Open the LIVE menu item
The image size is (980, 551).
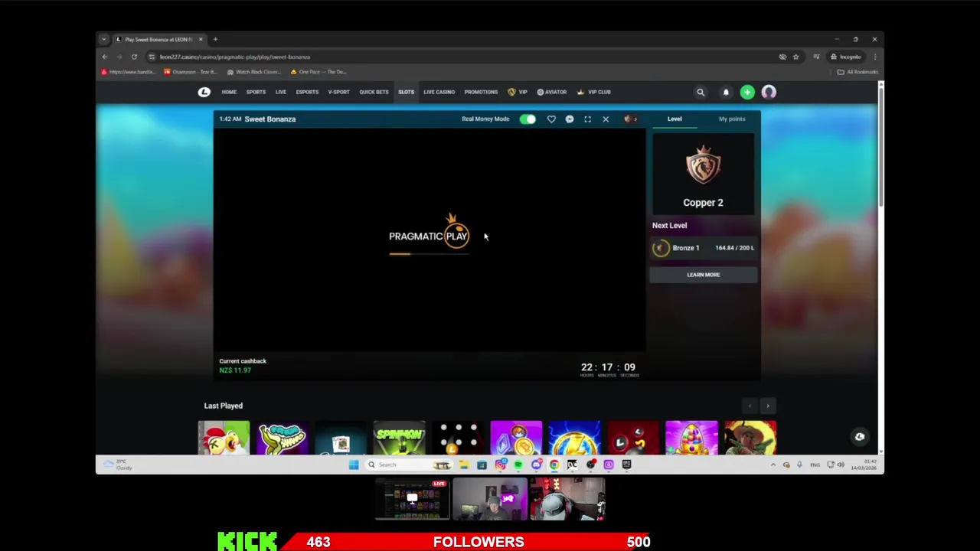(281, 92)
